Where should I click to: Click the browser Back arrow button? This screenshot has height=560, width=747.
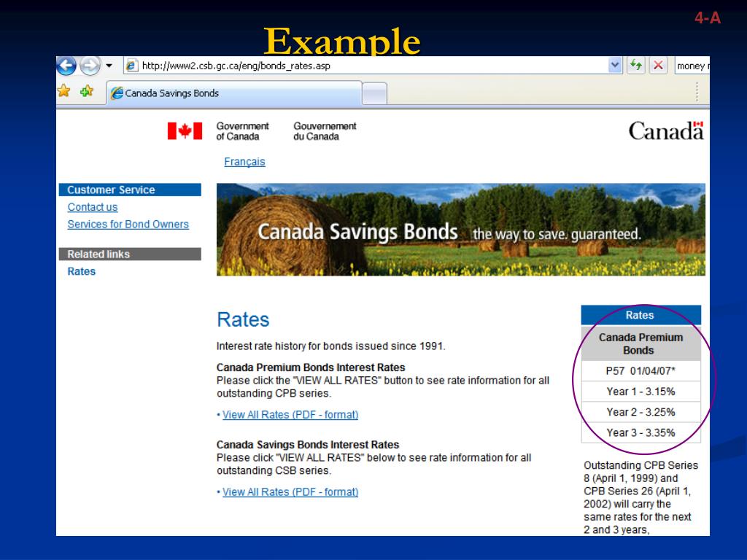click(66, 66)
